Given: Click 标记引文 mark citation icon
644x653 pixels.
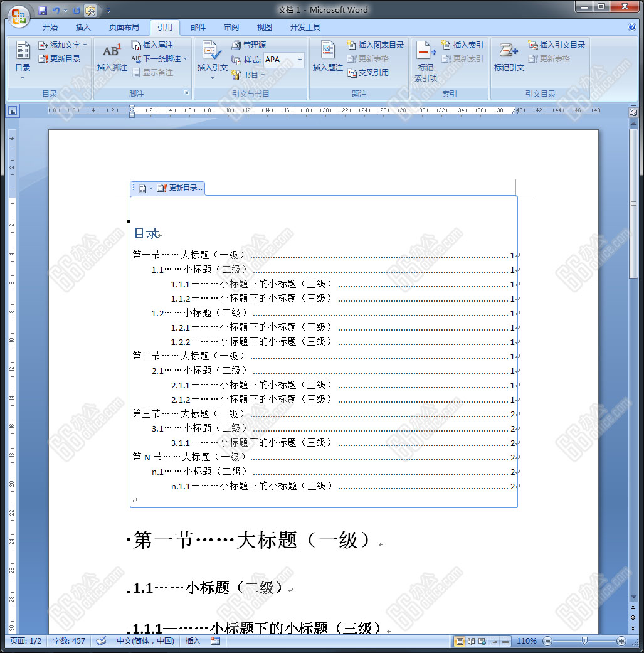Looking at the screenshot, I should pyautogui.click(x=509, y=56).
